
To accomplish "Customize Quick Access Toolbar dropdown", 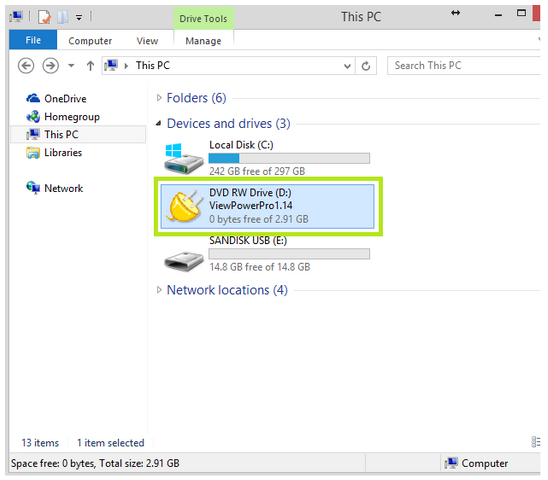I will click(79, 17).
